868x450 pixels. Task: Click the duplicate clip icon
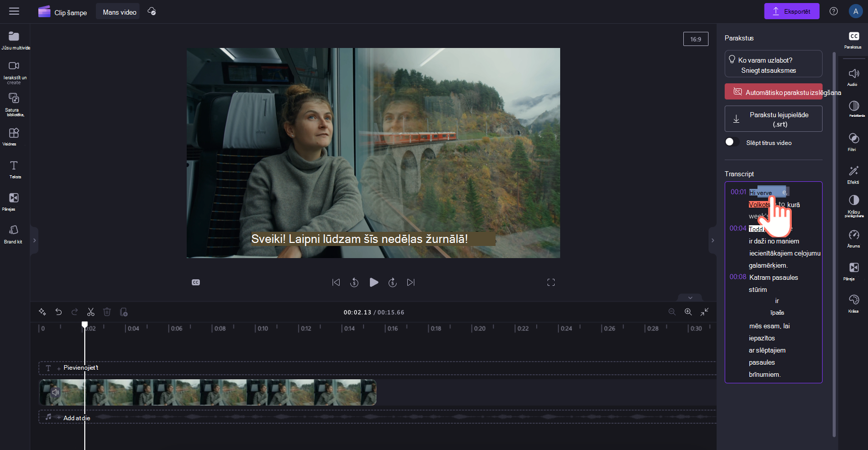[124, 312]
